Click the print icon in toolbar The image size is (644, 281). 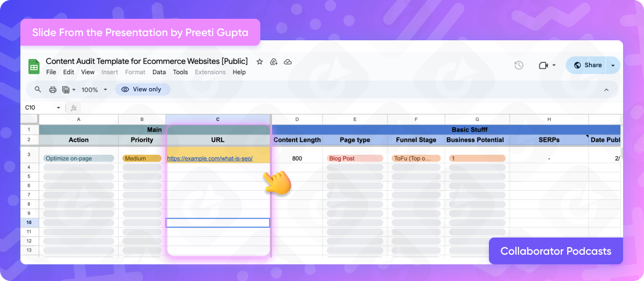(53, 90)
